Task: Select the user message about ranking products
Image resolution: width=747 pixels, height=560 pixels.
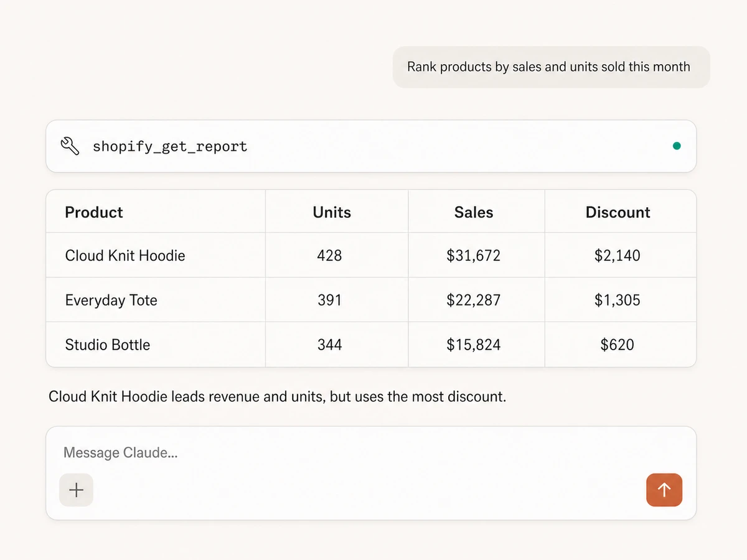Action: (x=551, y=67)
